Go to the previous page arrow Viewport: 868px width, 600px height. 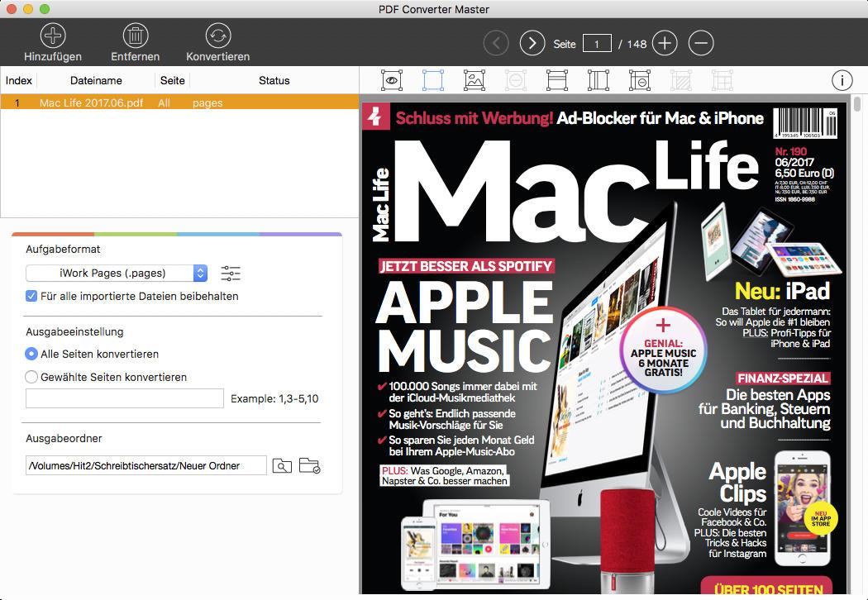[x=496, y=43]
